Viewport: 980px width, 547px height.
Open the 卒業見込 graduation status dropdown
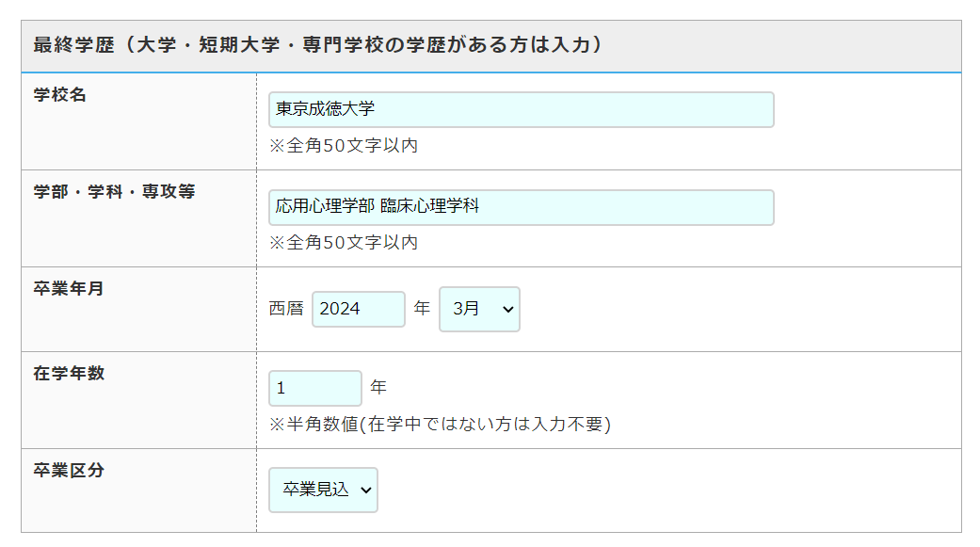point(322,490)
